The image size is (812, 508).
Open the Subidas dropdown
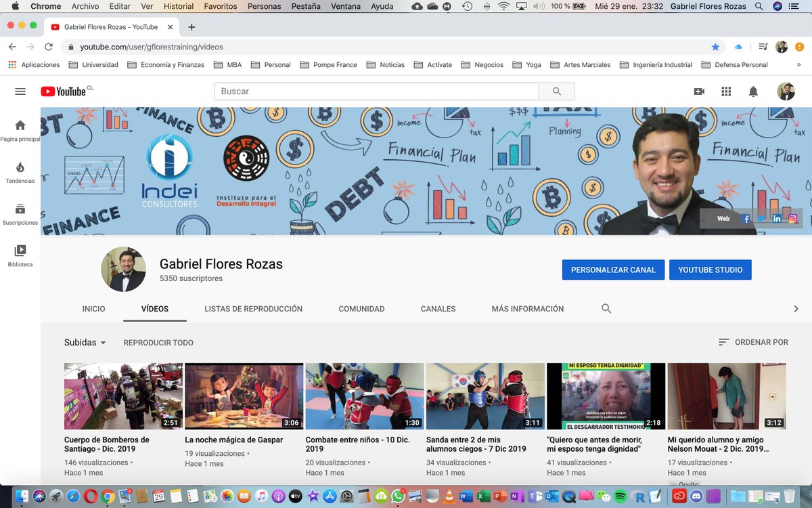click(x=85, y=343)
